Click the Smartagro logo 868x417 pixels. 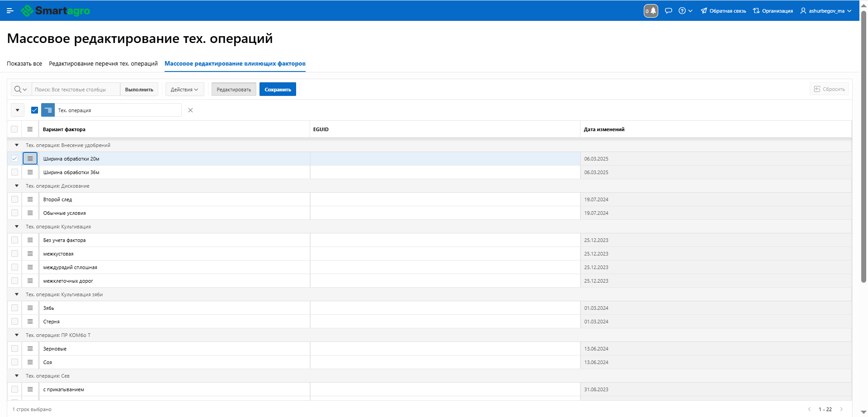point(56,11)
